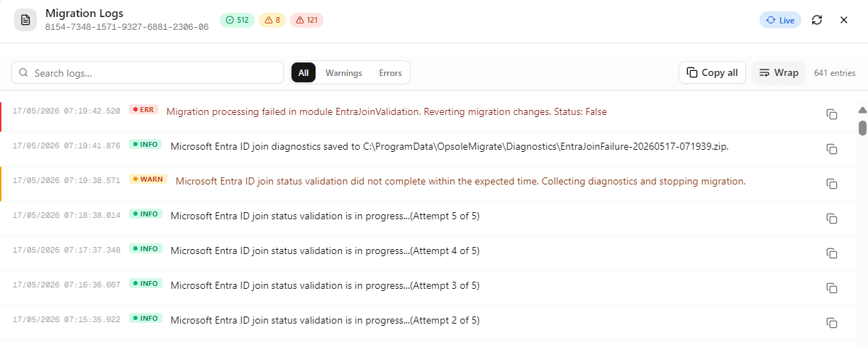Copy the EntraJoinValidation error log entry

click(832, 114)
